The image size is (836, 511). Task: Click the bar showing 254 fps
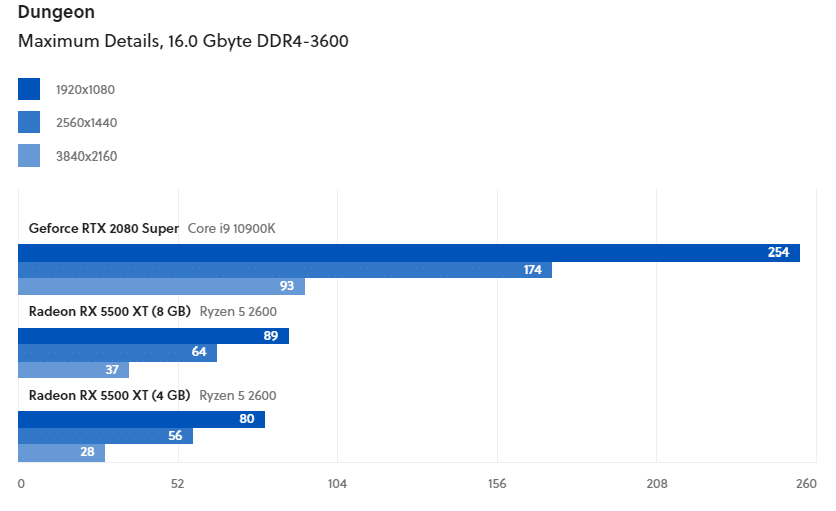pos(409,253)
